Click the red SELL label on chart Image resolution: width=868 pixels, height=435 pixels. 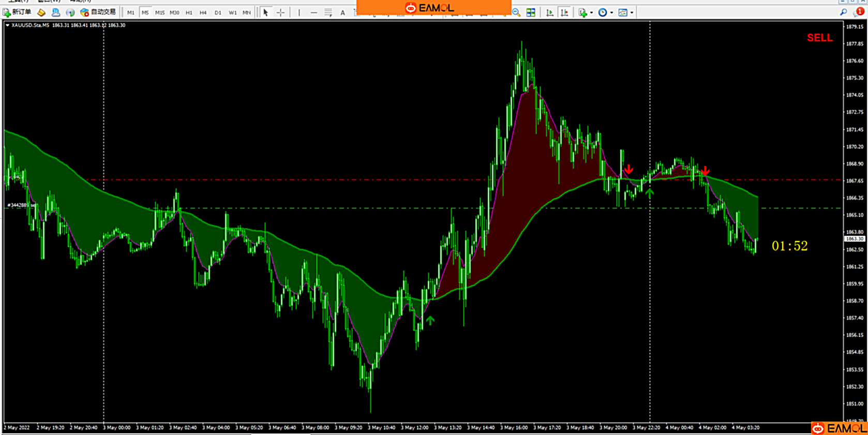coord(820,38)
